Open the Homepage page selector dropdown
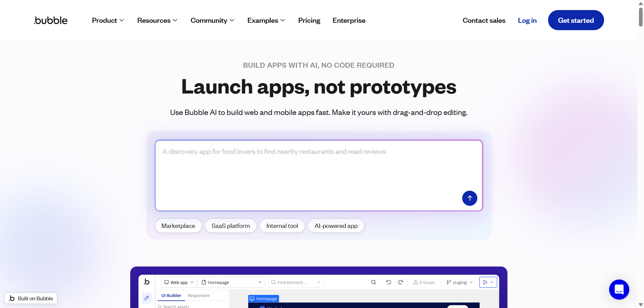Viewport: 644px width, 308px height. [x=231, y=282]
